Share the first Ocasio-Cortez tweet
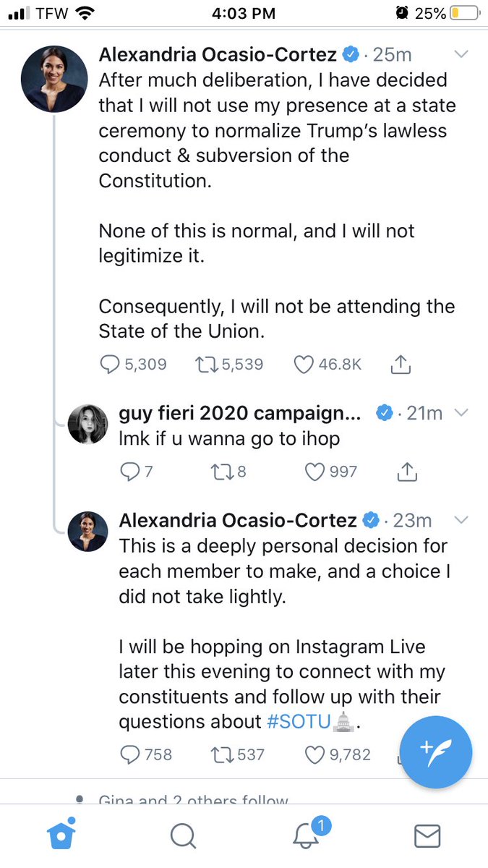The height and width of the screenshot is (868, 488). tap(401, 365)
